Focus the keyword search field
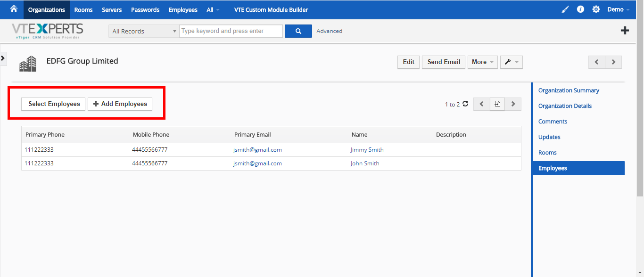This screenshot has width=644, height=277. click(231, 31)
